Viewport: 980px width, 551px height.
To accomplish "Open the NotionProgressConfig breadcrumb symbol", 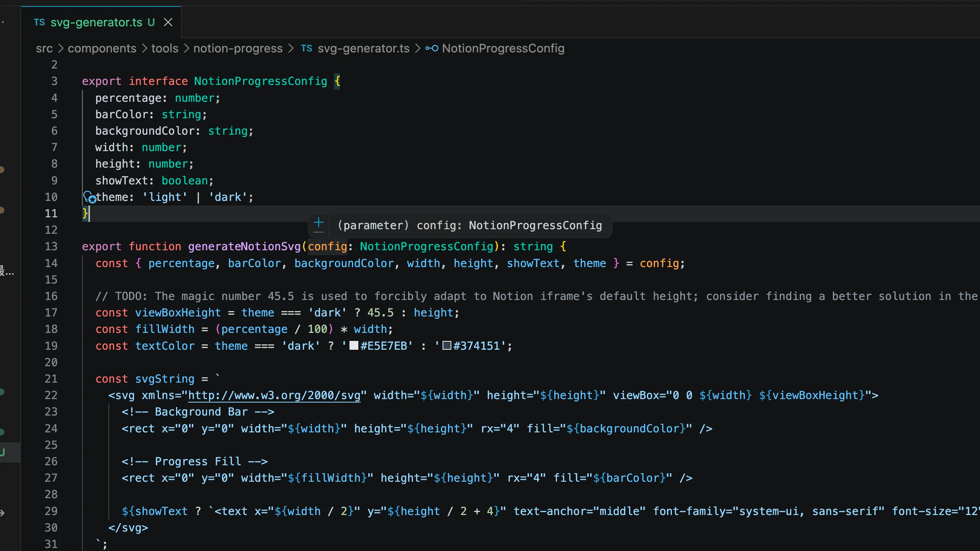I will point(503,49).
